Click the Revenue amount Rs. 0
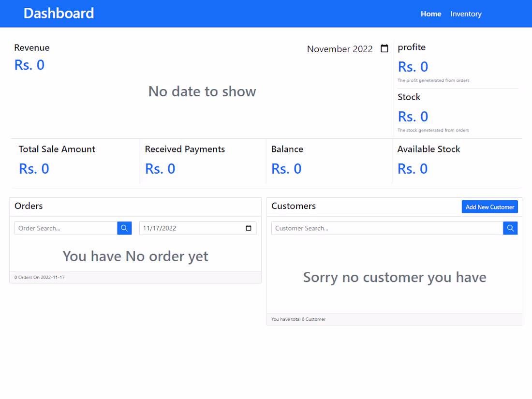The image size is (532, 399). [29, 65]
